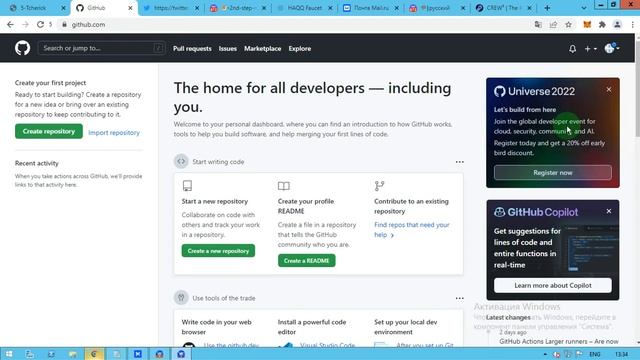Open the MetaMask fox extension
Image resolution: width=640 pixels, height=360 pixels.
click(x=587, y=24)
